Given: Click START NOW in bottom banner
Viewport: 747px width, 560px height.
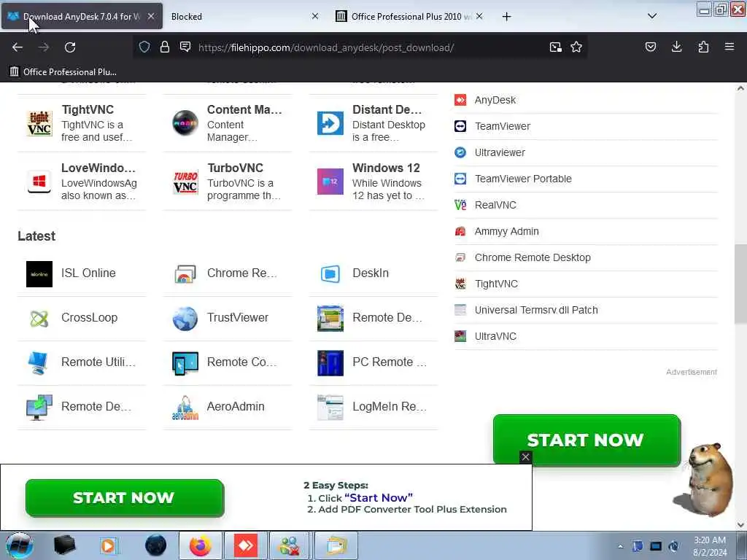Looking at the screenshot, I should 124,498.
